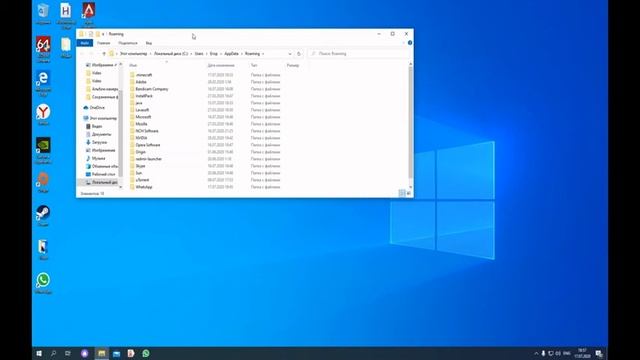Click the microphone icon in system tray
Image resolution: width=640 pixels, height=360 pixels.
point(543,353)
